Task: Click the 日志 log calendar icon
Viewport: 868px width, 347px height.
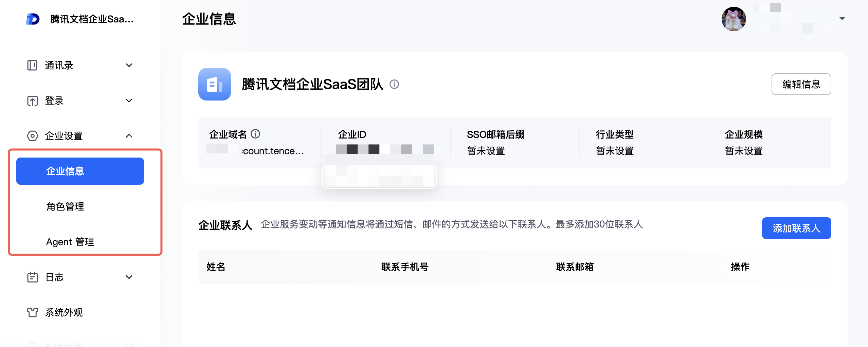Action: click(x=32, y=277)
